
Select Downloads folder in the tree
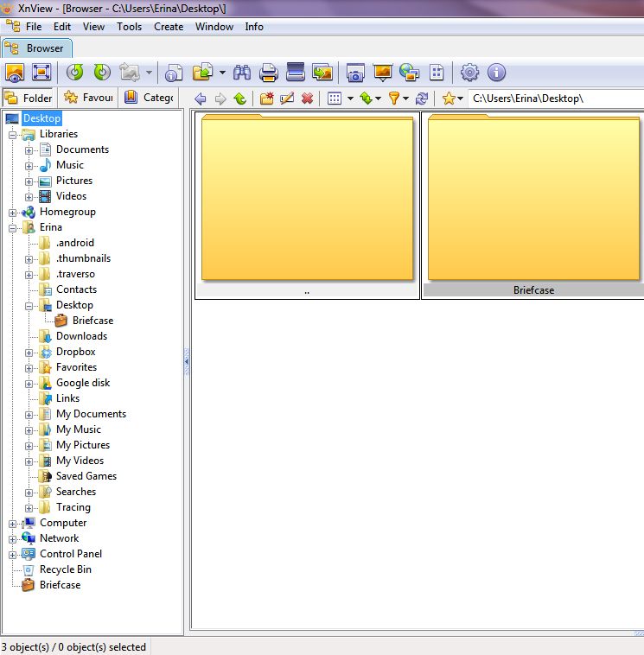coord(81,336)
